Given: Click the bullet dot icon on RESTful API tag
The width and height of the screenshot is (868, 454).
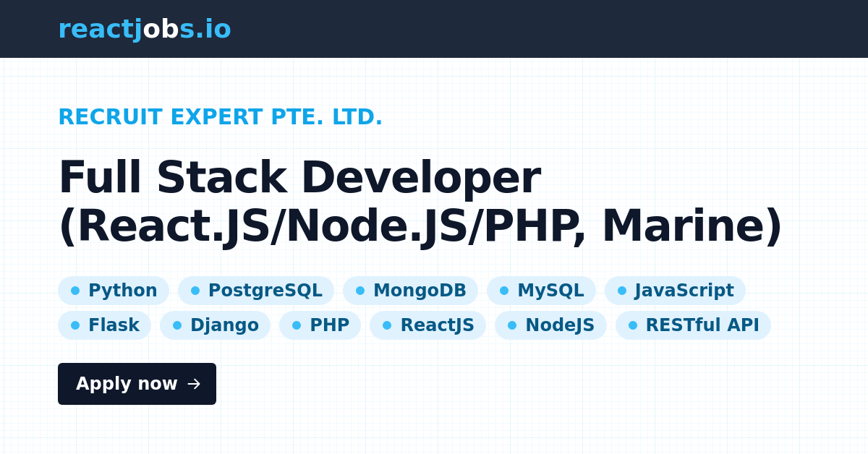Looking at the screenshot, I should pyautogui.click(x=631, y=325).
